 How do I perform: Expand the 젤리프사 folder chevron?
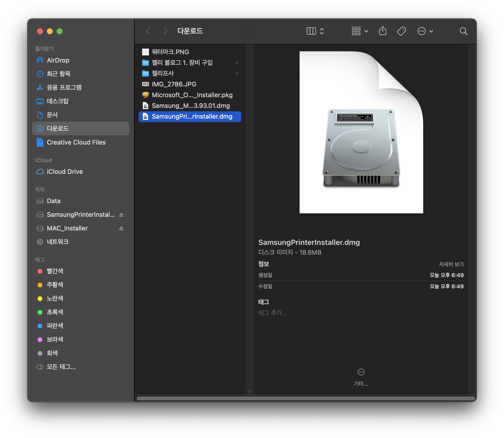237,73
